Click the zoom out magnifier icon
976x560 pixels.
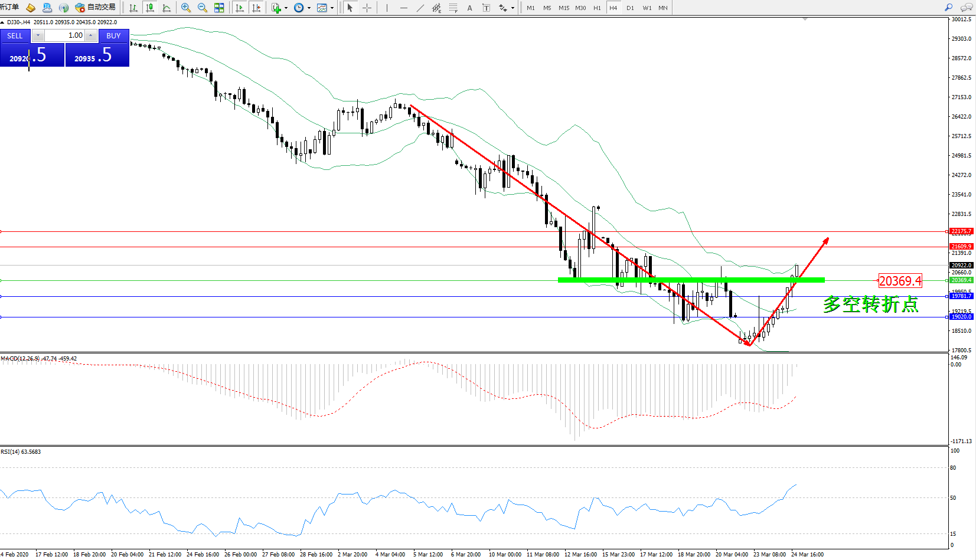coord(203,8)
